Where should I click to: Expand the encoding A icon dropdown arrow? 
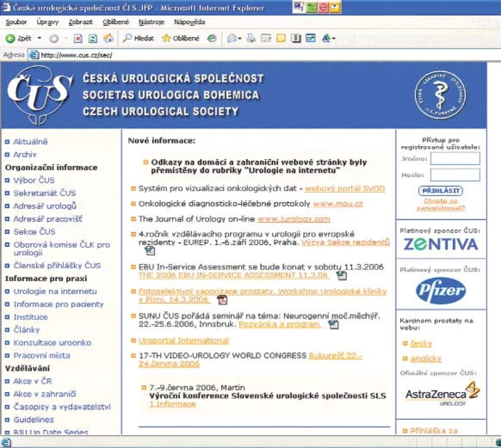(333, 39)
